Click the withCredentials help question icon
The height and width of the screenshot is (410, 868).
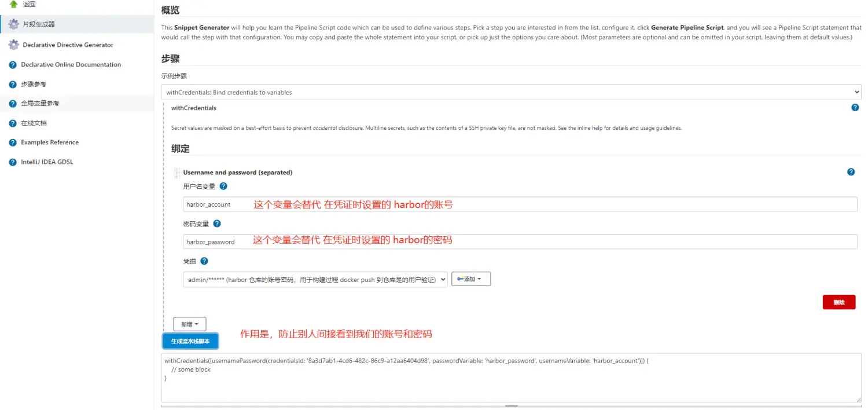(855, 108)
